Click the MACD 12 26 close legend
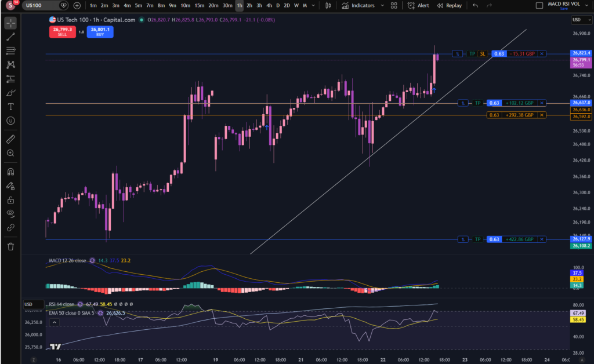Image resolution: width=594 pixels, height=364 pixels. 67,260
